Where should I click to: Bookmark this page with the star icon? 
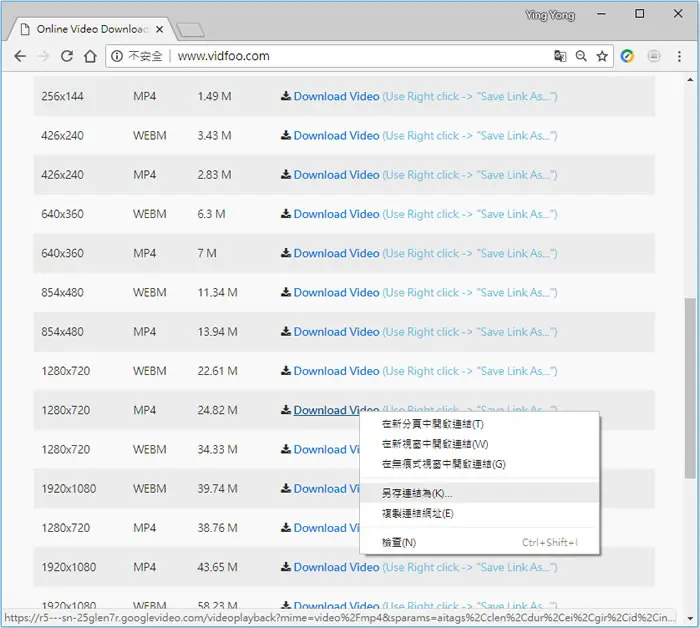(602, 56)
